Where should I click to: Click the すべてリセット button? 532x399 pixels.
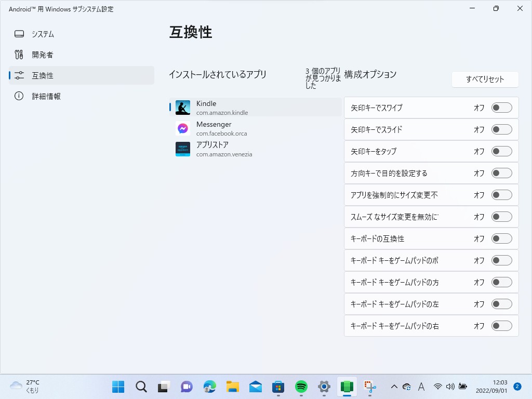485,79
